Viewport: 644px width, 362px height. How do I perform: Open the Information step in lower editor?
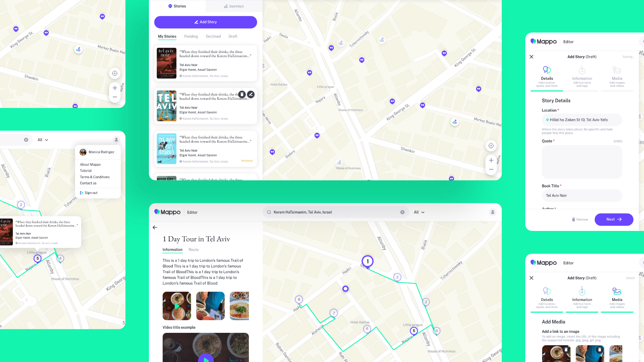pyautogui.click(x=582, y=299)
